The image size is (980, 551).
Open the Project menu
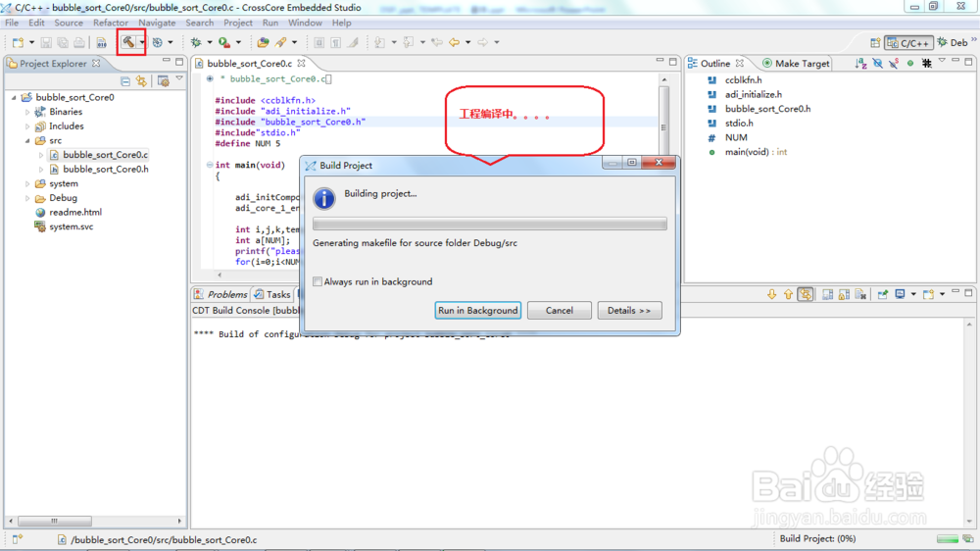[238, 23]
